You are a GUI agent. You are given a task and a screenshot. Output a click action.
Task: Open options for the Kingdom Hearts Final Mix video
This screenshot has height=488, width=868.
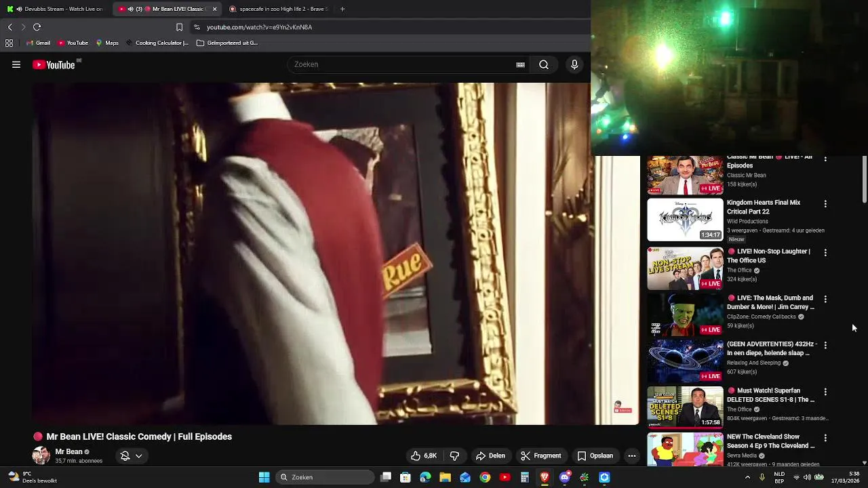[825, 203]
